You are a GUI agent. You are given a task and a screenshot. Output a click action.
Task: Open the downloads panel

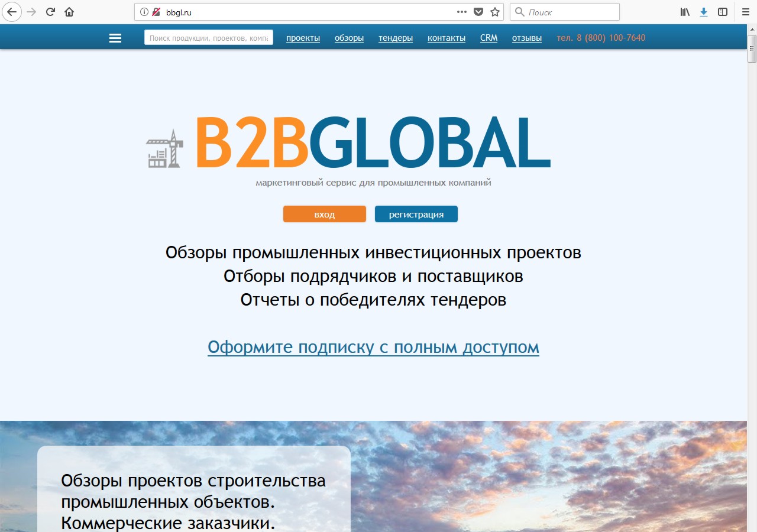[x=703, y=12]
